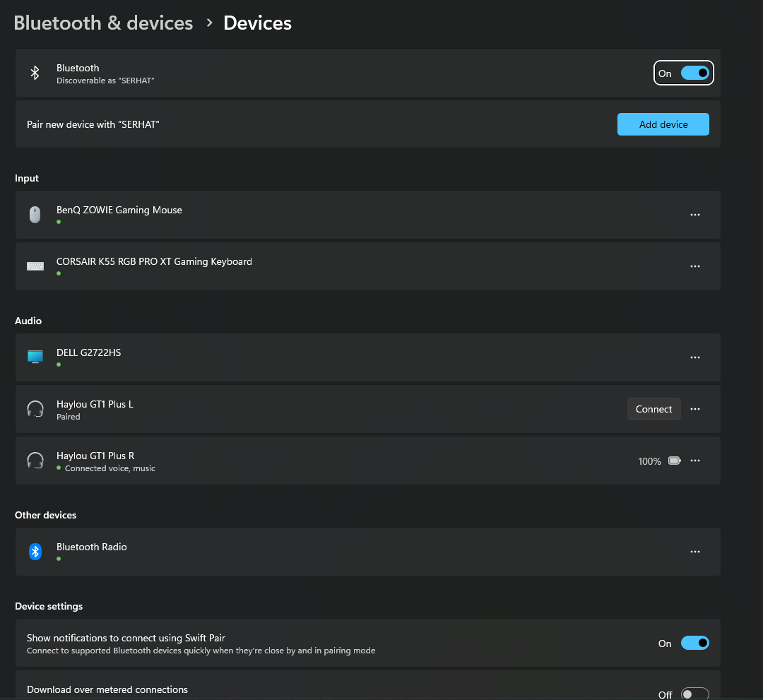Open more options for Haylou GT1 Plus R
This screenshot has height=700, width=763.
695,461
